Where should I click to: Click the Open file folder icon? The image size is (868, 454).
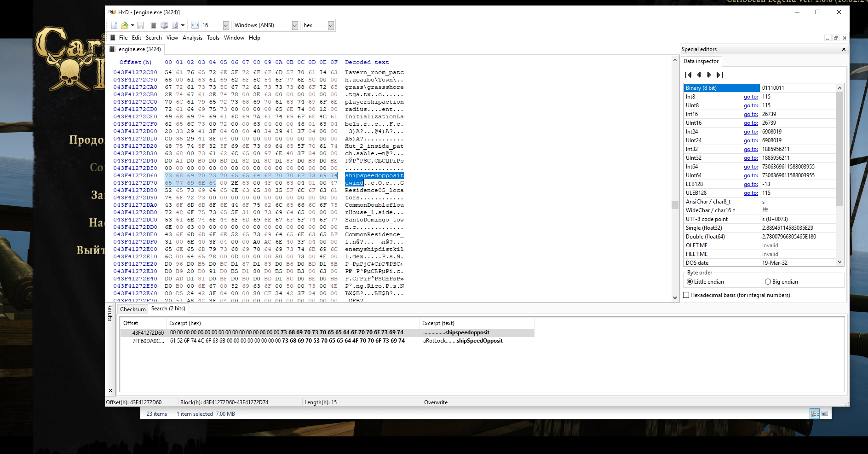click(x=124, y=25)
